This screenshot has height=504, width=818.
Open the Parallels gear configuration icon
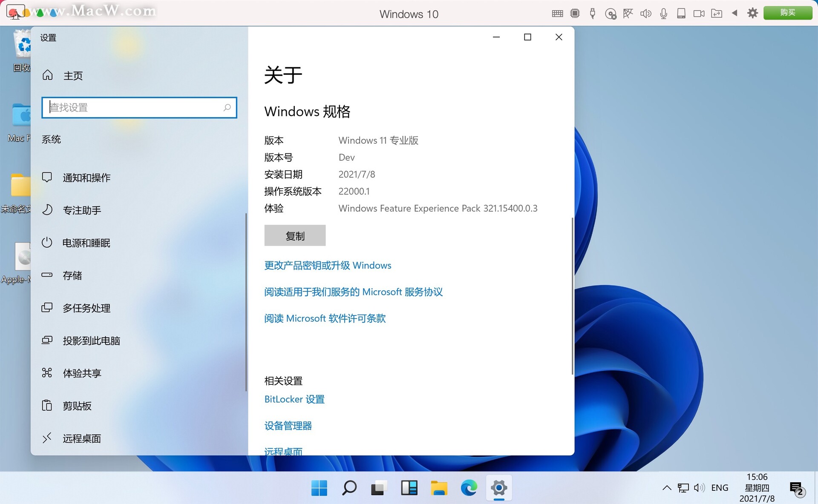[752, 13]
